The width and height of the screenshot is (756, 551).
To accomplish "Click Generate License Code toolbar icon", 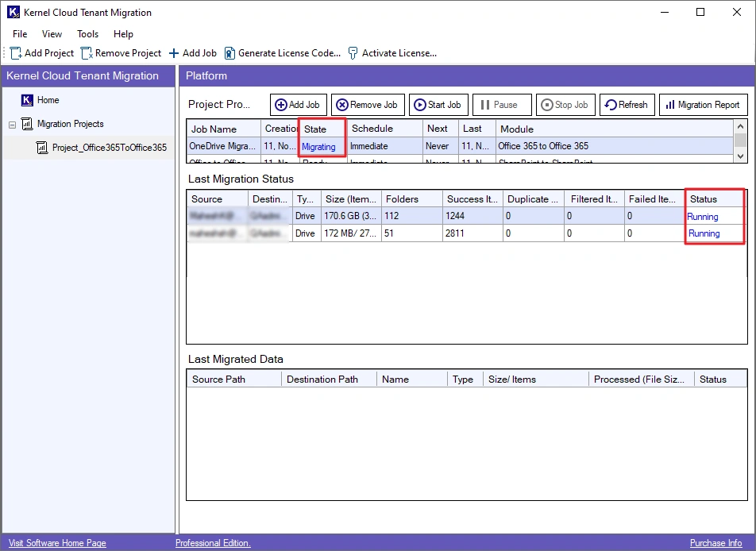I will point(229,53).
